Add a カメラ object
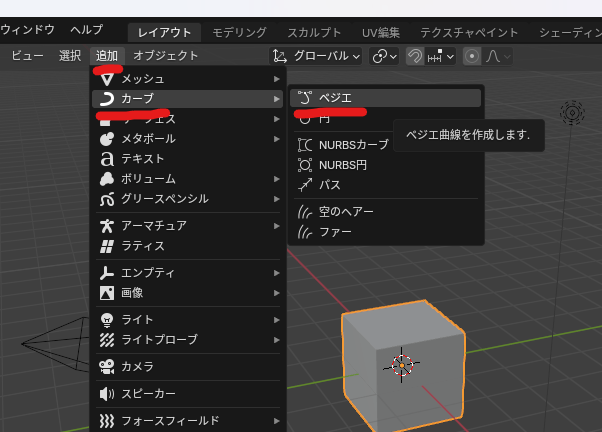602x432 pixels. point(137,367)
